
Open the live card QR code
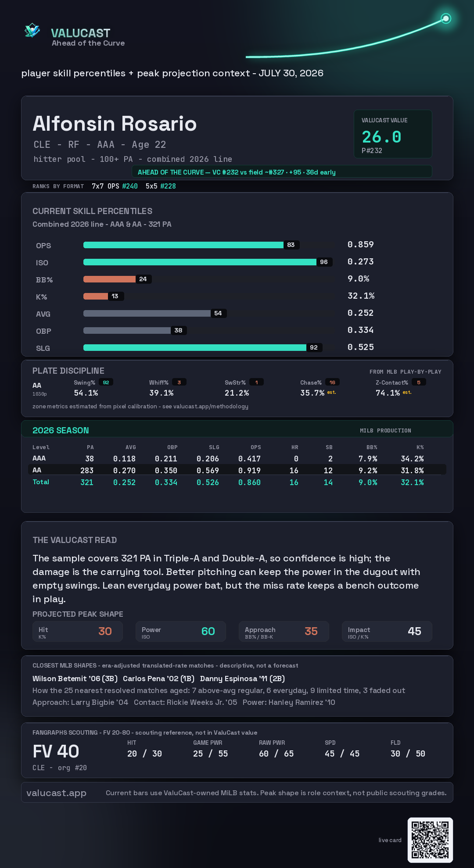tap(430, 840)
